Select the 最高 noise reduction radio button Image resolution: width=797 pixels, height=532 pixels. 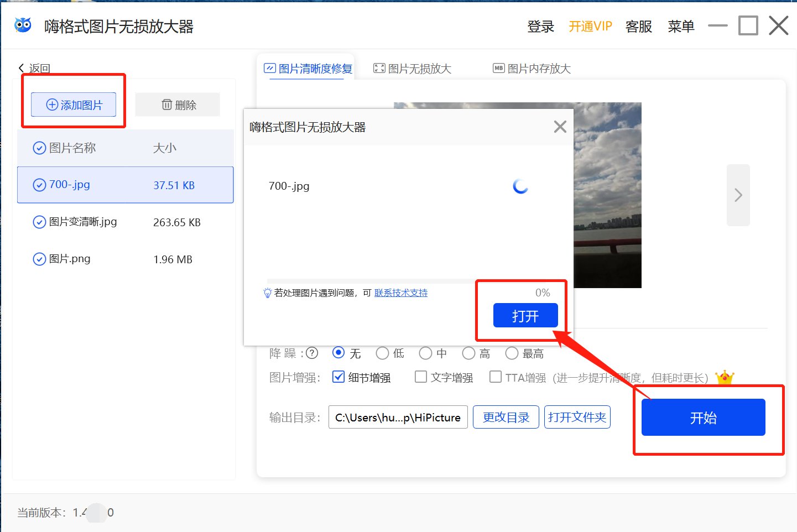click(x=512, y=353)
